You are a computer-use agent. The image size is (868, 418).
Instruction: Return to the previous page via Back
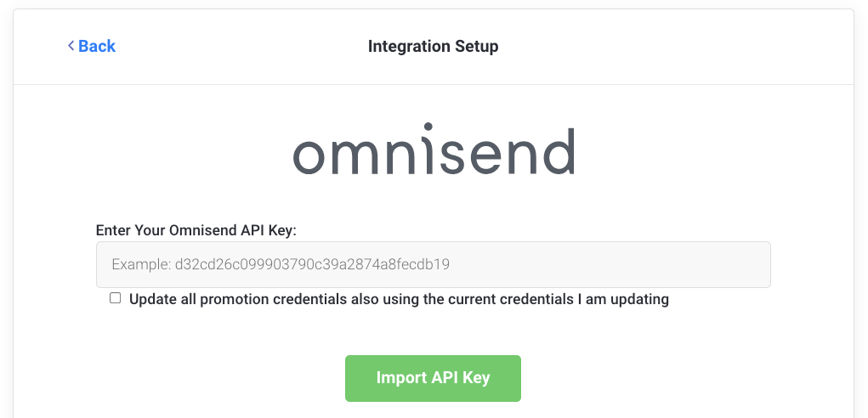(x=92, y=46)
